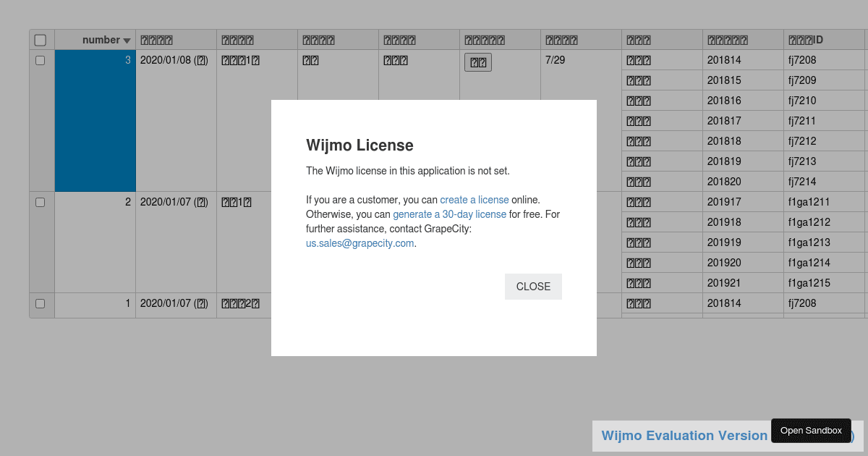Check the checkbox for row number 3
868x456 pixels.
(41, 61)
